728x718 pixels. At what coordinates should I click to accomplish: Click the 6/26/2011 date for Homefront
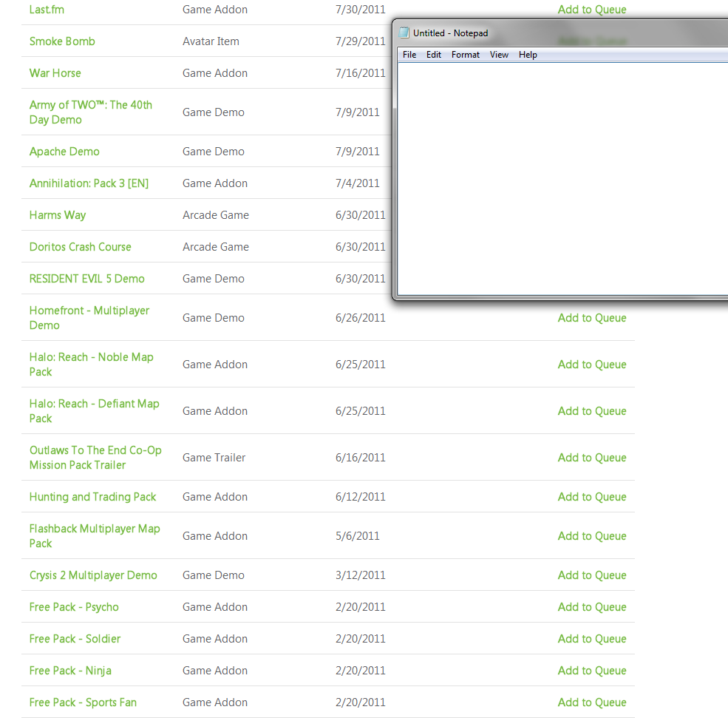tap(360, 318)
